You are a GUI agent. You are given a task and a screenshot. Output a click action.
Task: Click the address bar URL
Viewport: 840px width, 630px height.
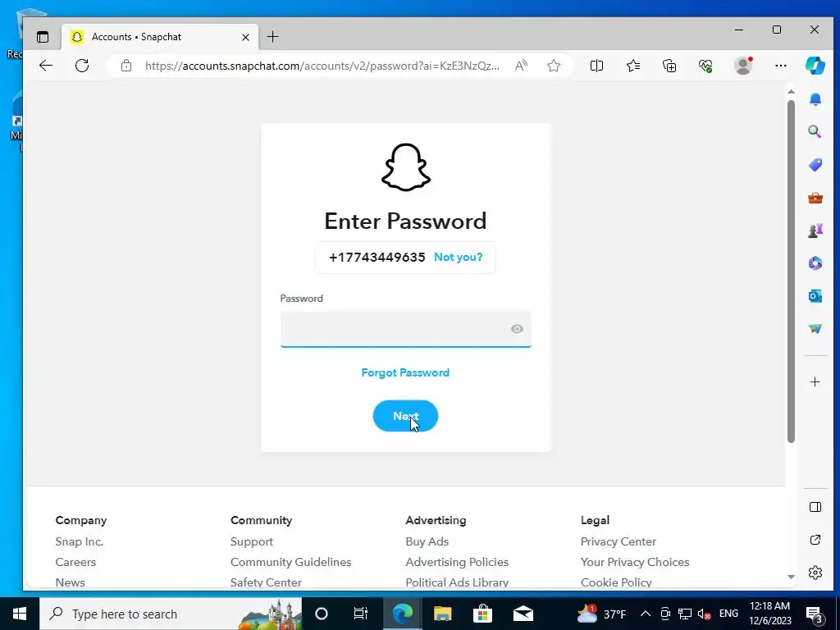click(322, 66)
